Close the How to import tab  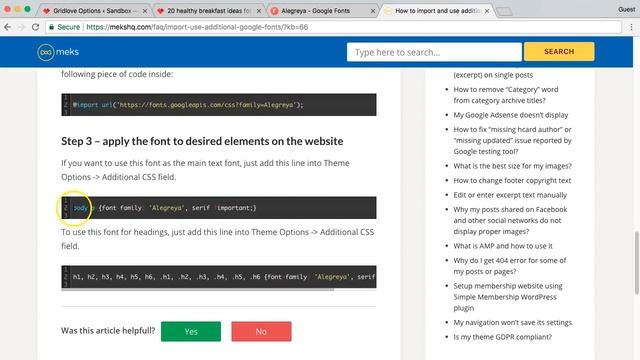coord(487,11)
